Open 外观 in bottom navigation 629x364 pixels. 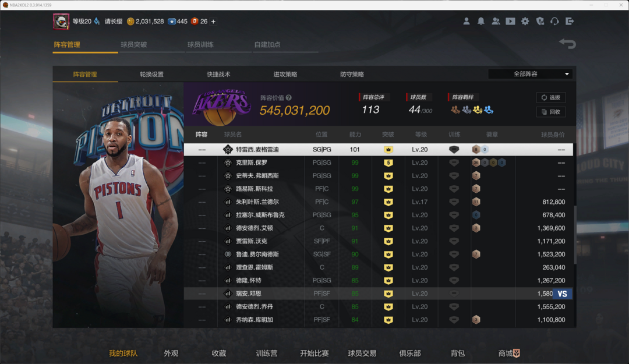coord(171,353)
